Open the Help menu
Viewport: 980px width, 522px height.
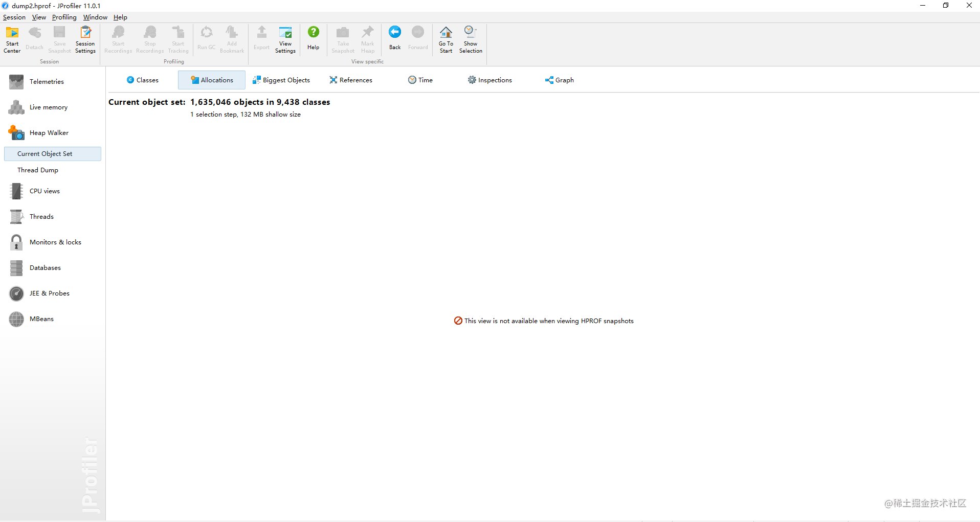[x=120, y=17]
